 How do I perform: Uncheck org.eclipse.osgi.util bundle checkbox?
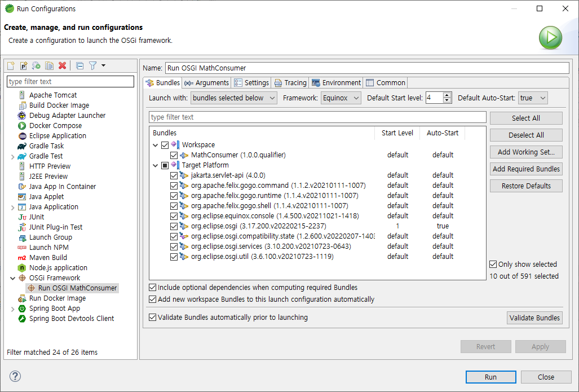click(x=174, y=257)
